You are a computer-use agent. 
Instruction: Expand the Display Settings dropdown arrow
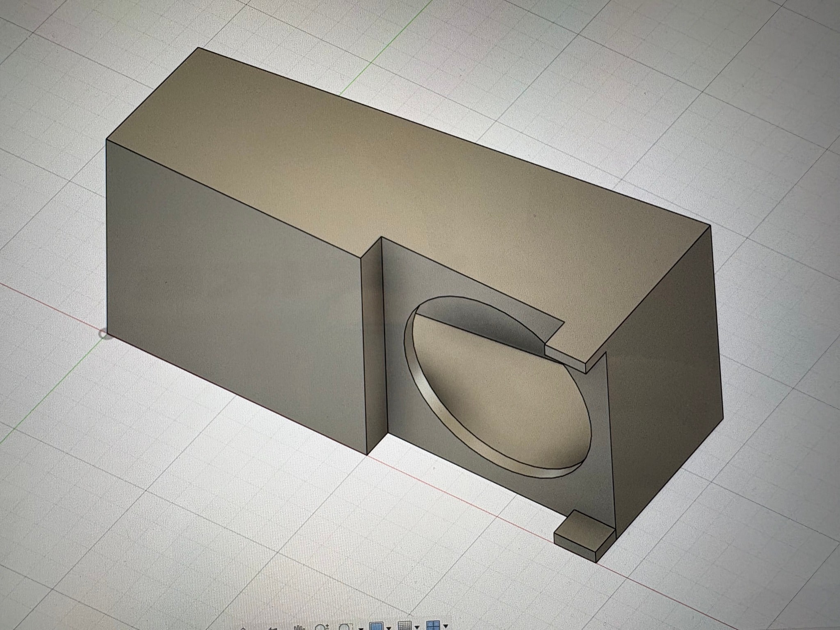(x=389, y=628)
